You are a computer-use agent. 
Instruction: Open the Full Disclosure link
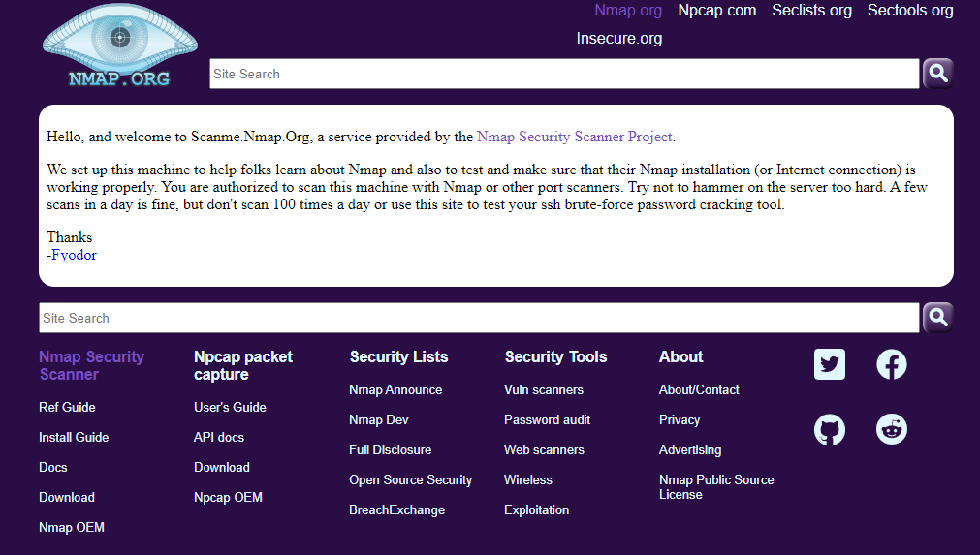[390, 449]
